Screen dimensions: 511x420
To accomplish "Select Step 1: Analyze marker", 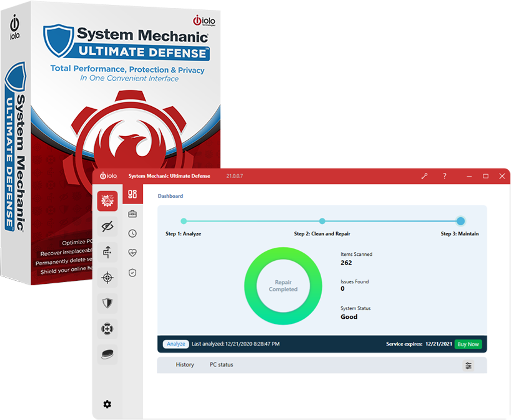I will [184, 221].
